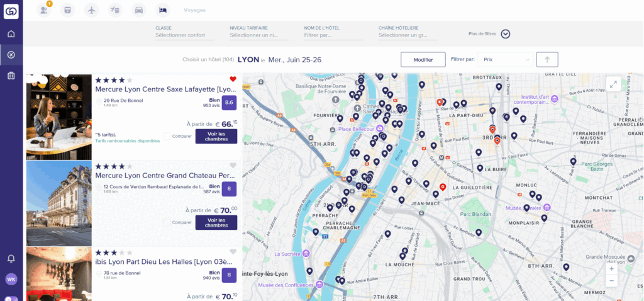Switch to the hotel bed tab
The image size is (644, 301).
[x=163, y=10]
